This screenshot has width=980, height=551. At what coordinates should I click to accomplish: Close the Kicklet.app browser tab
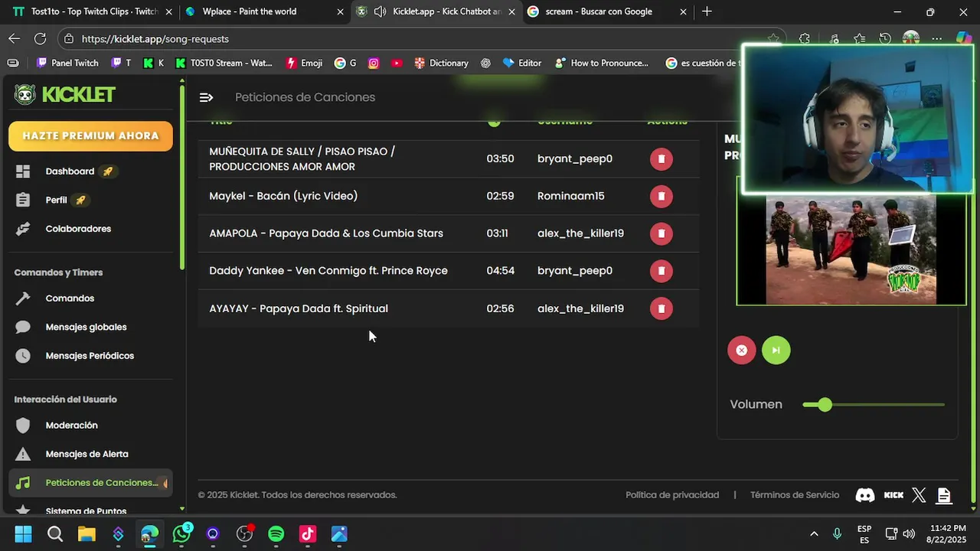point(512,11)
